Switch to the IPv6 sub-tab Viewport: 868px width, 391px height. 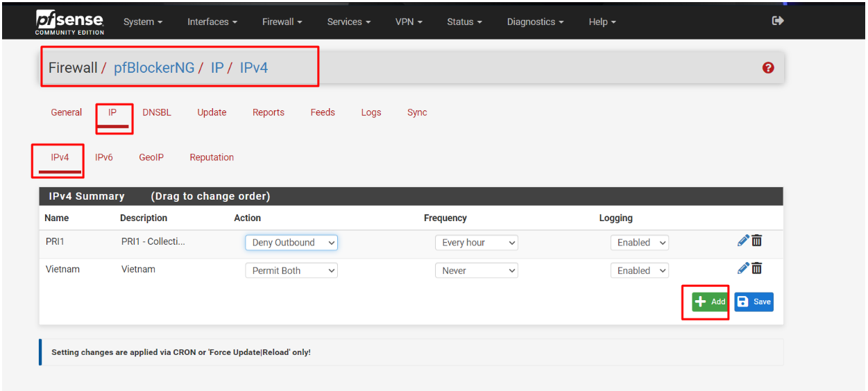point(104,157)
